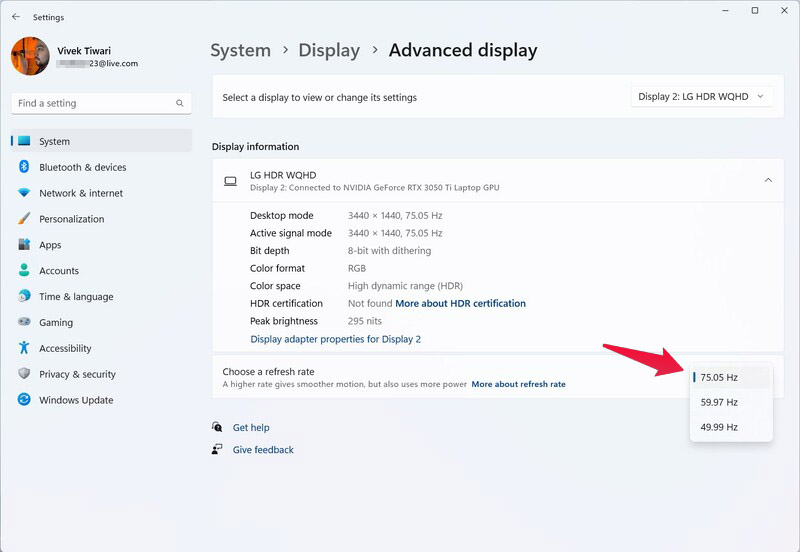
Task: Click the Choose a refresh rate label
Action: coord(268,371)
